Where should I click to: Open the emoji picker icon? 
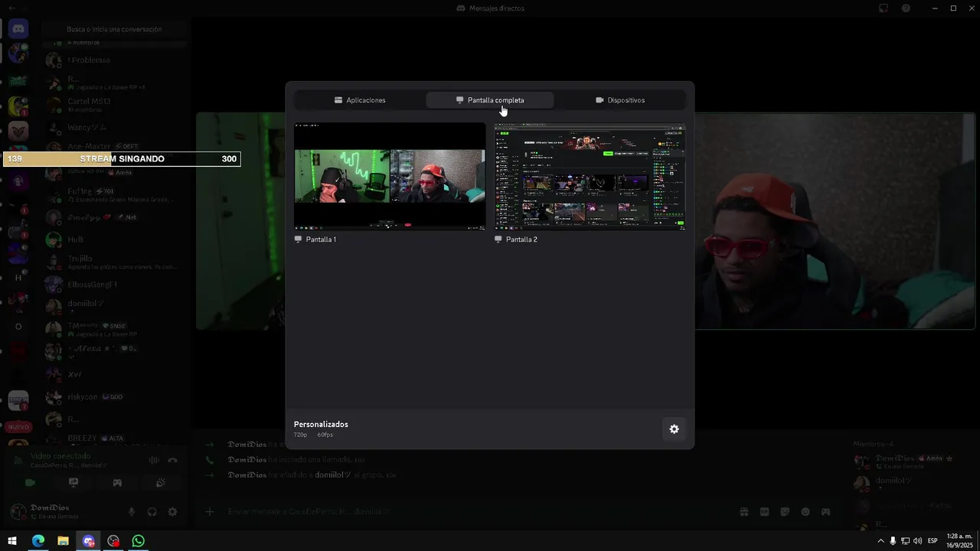[805, 511]
